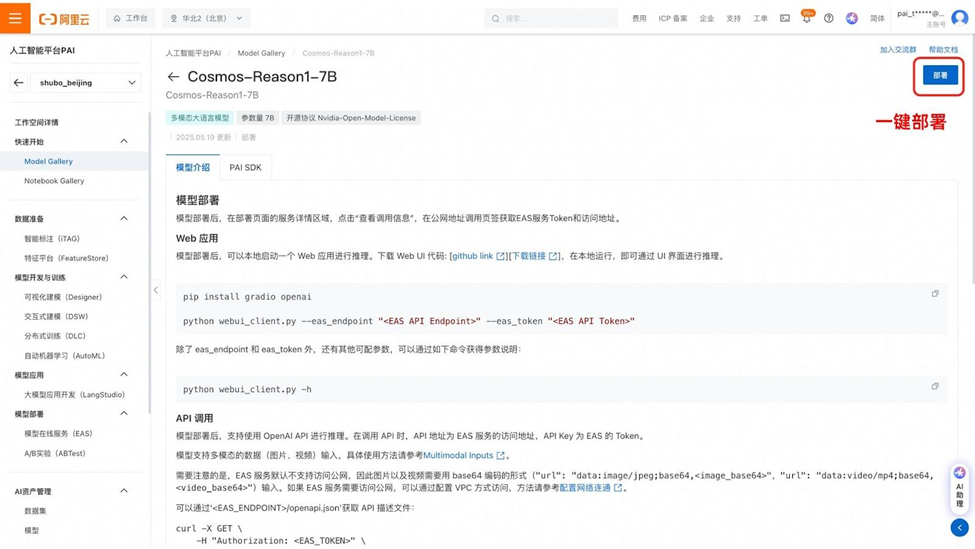Open the help question mark icon
The height and width of the screenshot is (549, 975).
coord(828,19)
